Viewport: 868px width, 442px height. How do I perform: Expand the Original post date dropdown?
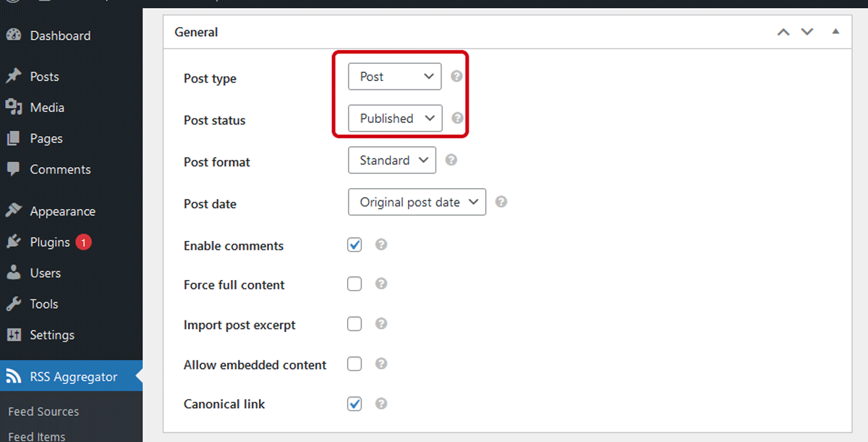417,203
